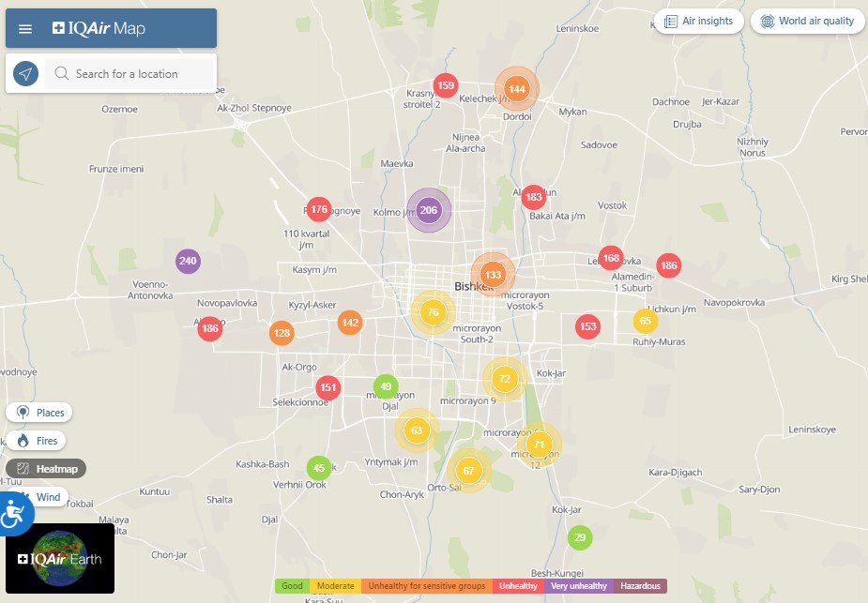Open the hamburger menu
This screenshot has height=603, width=868.
pos(25,29)
